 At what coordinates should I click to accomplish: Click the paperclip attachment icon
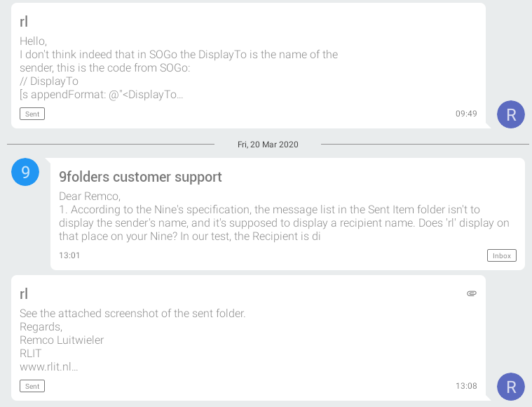click(472, 293)
